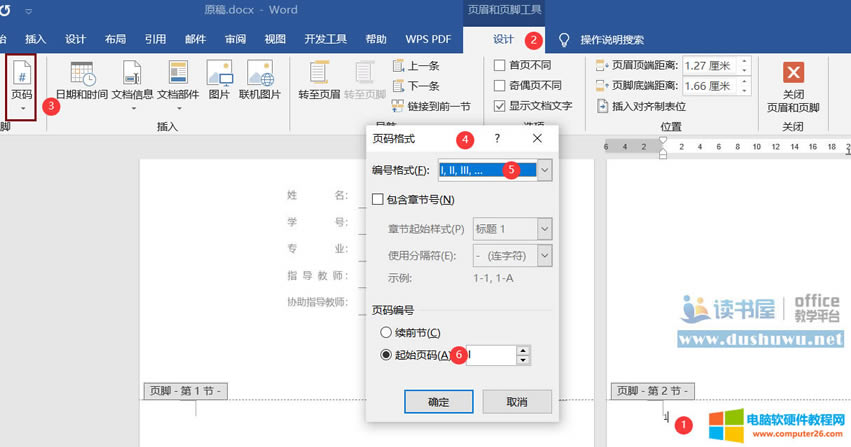Confirm with the 确定 button

tap(438, 401)
